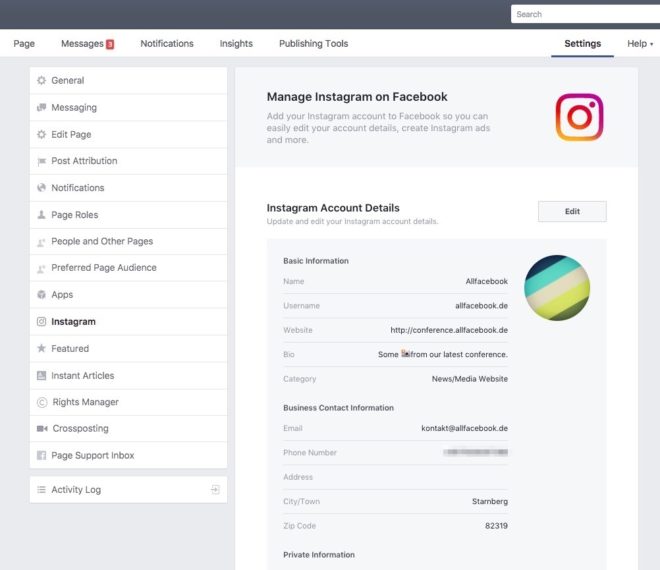Click the email kontakt@allfacebook.de

pos(464,428)
